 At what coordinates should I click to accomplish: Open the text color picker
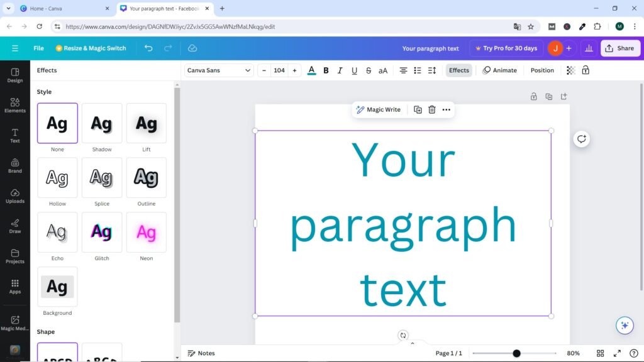coord(311,70)
